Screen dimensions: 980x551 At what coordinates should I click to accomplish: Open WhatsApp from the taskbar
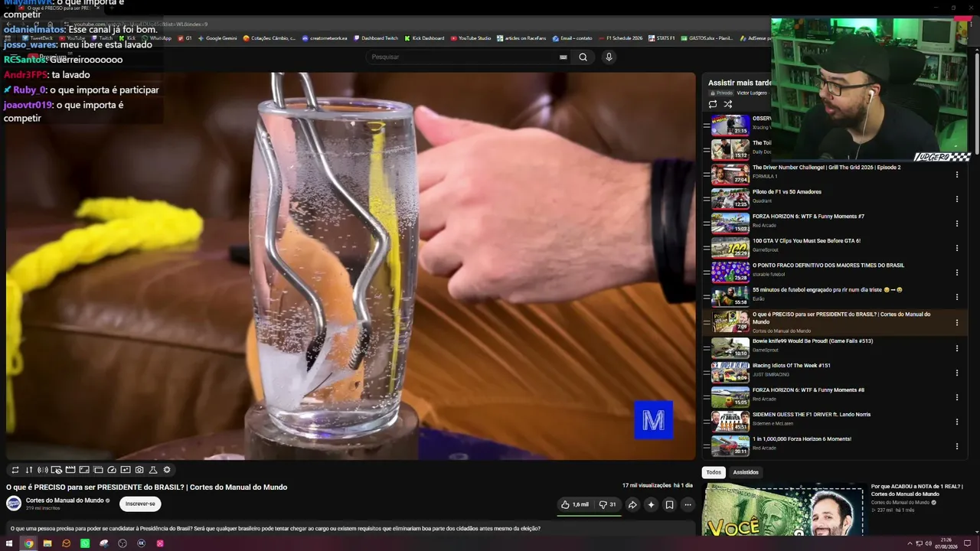85,543
